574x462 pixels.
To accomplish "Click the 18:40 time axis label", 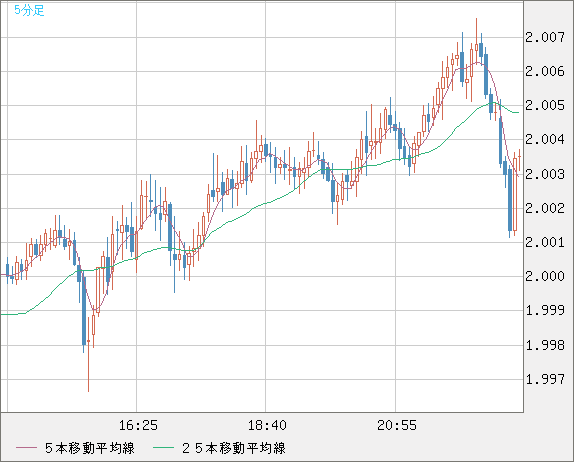I will tap(267, 425).
